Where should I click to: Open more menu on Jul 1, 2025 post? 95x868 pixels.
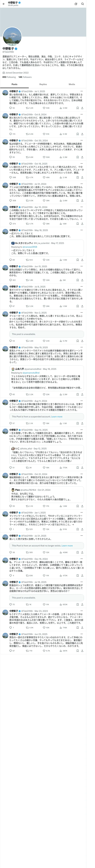tap(82, 91)
